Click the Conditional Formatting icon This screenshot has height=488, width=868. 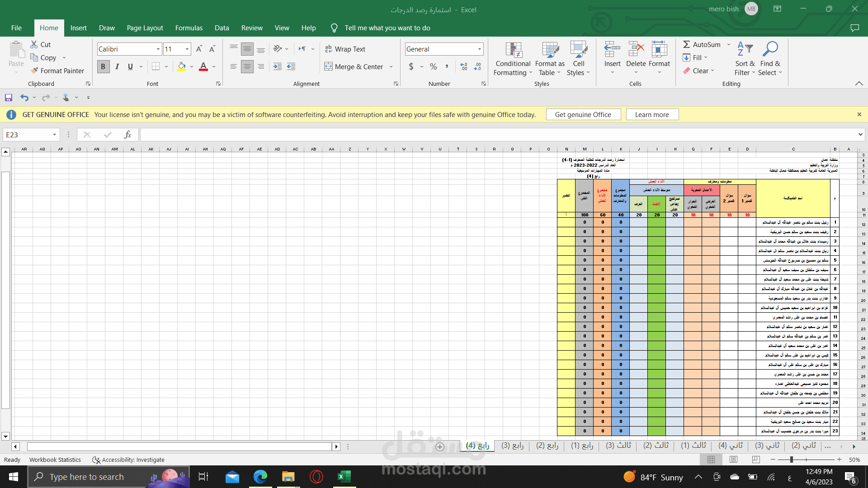(513, 51)
